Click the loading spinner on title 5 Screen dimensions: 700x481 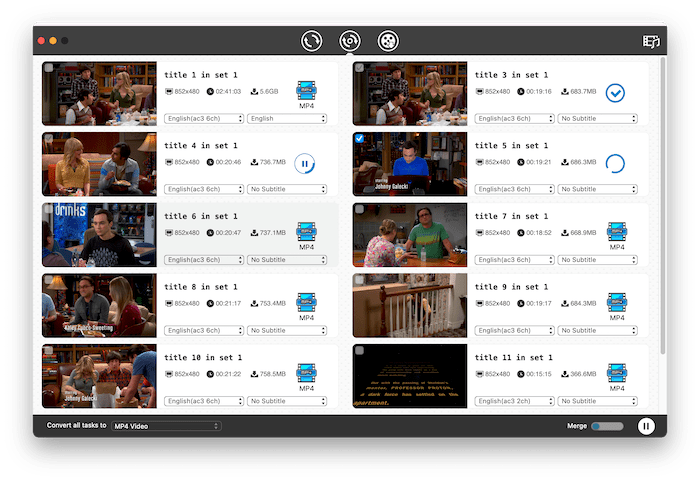click(x=616, y=163)
